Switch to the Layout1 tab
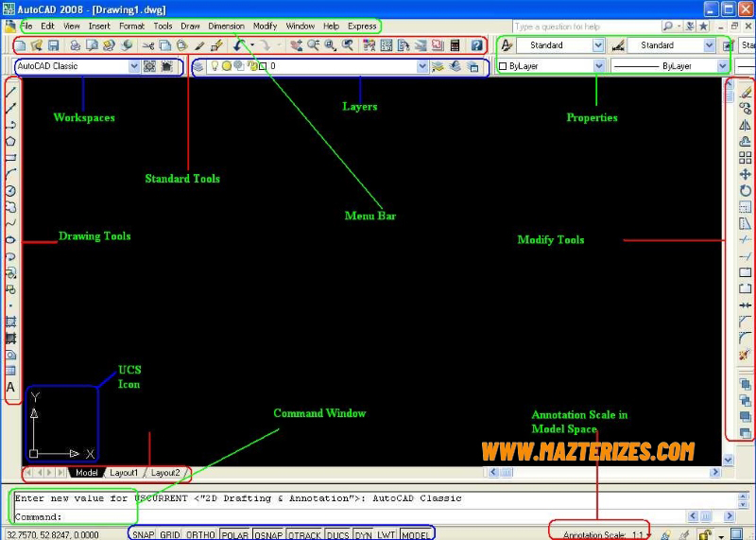Screen dimensions: 756x540 pos(124,473)
